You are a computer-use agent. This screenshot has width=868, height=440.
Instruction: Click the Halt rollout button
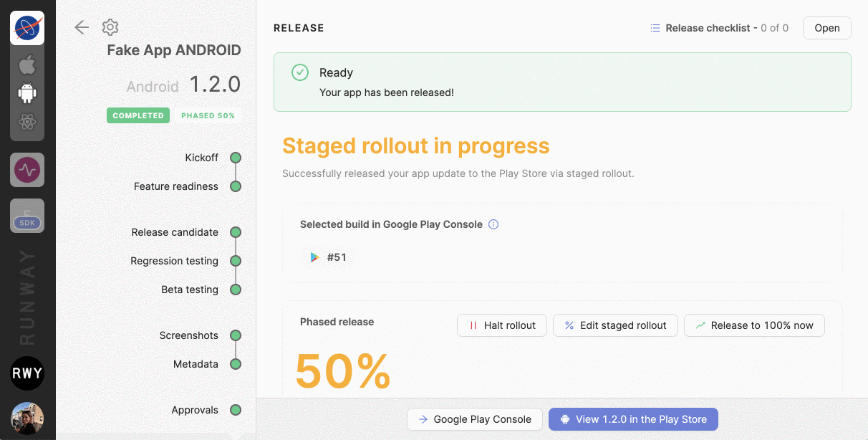[x=502, y=325]
